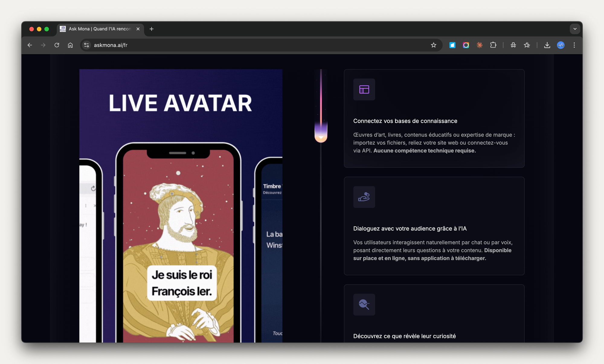Open the Chrome three-dot menu
604x364 pixels.
coord(574,45)
